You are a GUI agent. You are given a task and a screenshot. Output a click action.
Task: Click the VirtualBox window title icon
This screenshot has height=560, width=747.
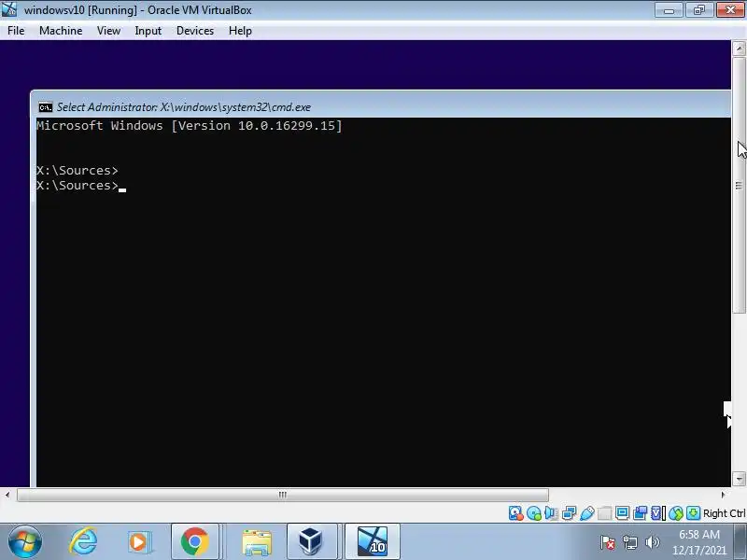click(x=9, y=9)
